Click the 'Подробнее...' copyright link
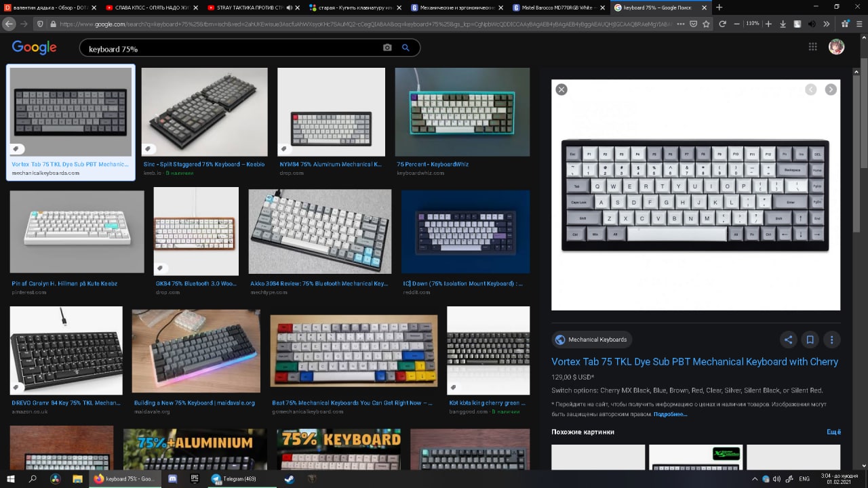The width and height of the screenshot is (868, 488). point(670,414)
